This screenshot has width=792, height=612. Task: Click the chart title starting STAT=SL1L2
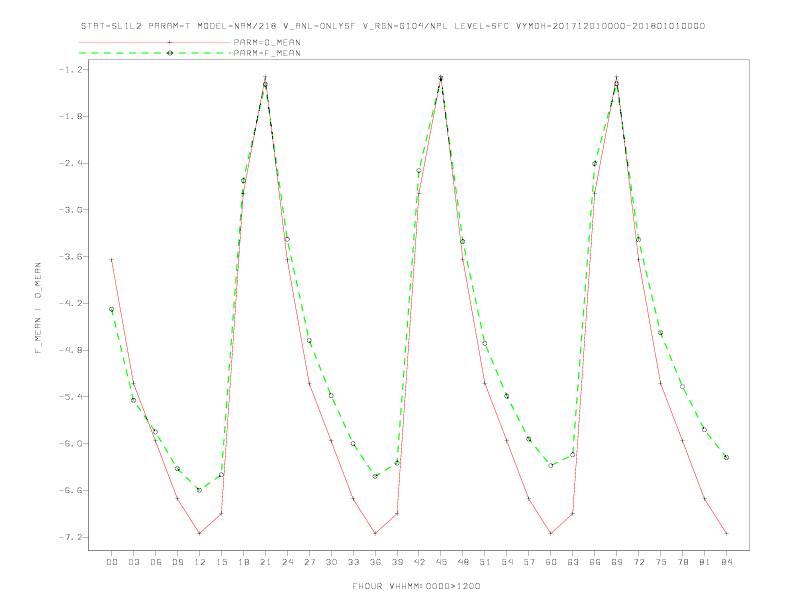click(393, 26)
